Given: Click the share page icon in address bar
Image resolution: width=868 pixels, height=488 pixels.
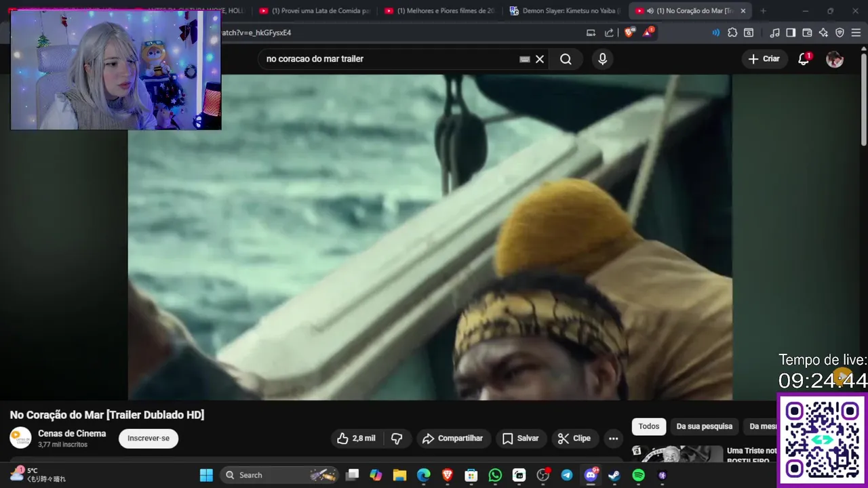Looking at the screenshot, I should coord(609,33).
